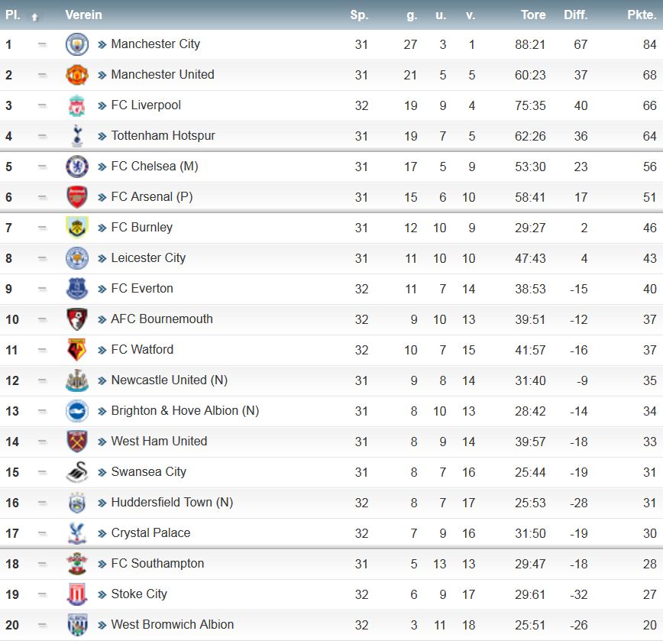
Task: Open Brighton & Hove Albion link
Action: (185, 410)
